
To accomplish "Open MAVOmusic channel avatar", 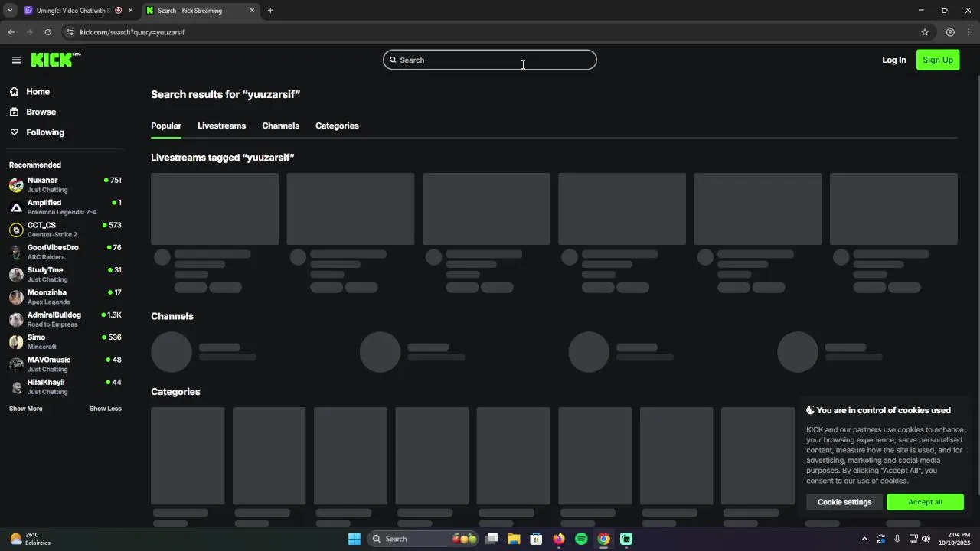I will [16, 364].
